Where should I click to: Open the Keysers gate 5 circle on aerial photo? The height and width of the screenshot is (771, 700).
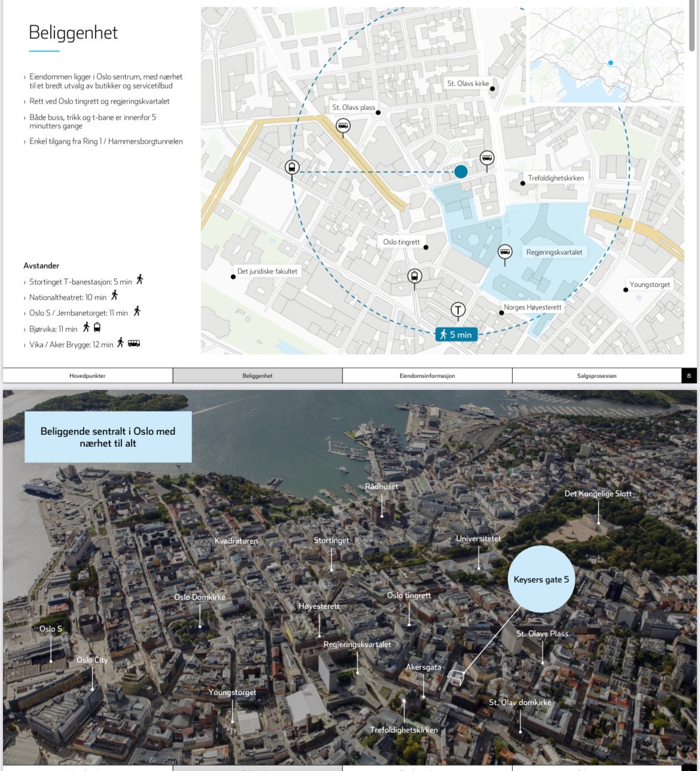coord(541,579)
